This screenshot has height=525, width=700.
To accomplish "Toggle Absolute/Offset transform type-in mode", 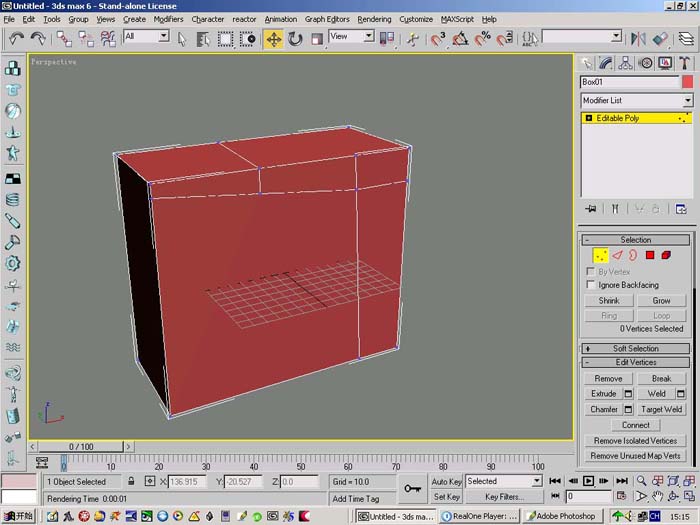I will click(x=150, y=481).
